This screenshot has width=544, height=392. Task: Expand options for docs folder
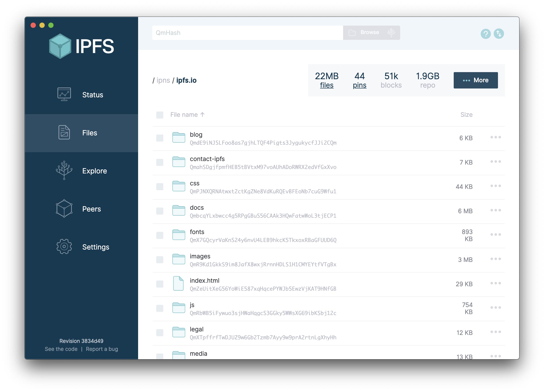click(x=495, y=211)
